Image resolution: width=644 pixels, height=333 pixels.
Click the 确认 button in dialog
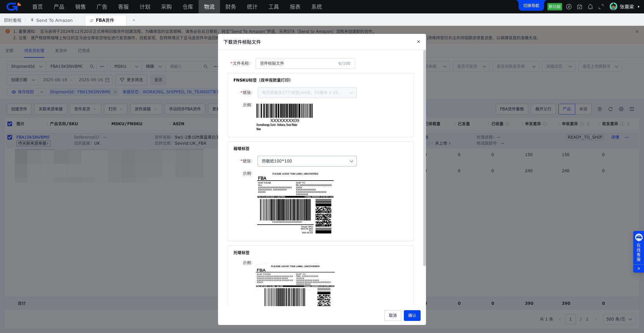[x=412, y=316]
